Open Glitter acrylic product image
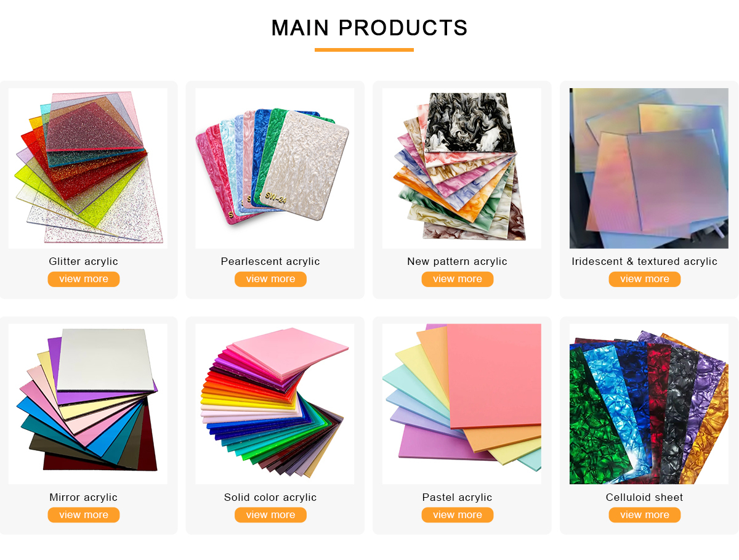This screenshot has height=560, width=739. coord(88,168)
